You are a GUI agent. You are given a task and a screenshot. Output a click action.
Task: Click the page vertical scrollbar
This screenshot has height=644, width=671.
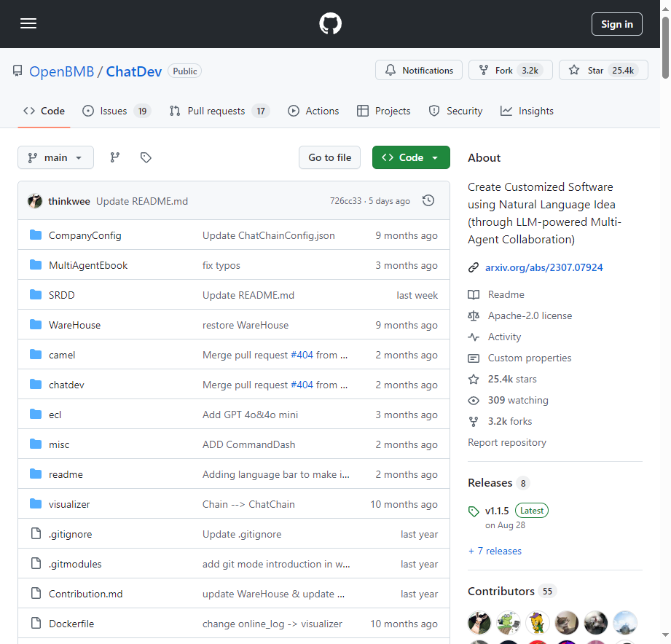tap(665, 47)
